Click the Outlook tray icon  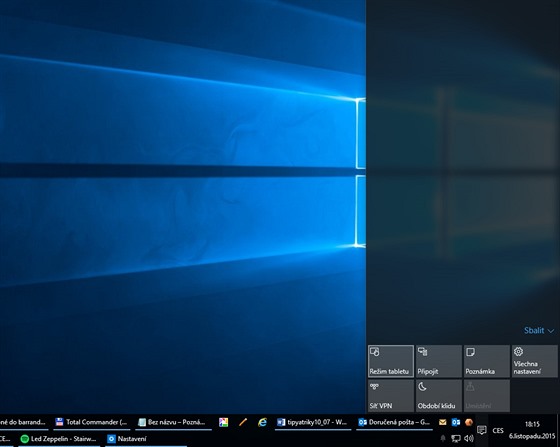click(x=456, y=422)
